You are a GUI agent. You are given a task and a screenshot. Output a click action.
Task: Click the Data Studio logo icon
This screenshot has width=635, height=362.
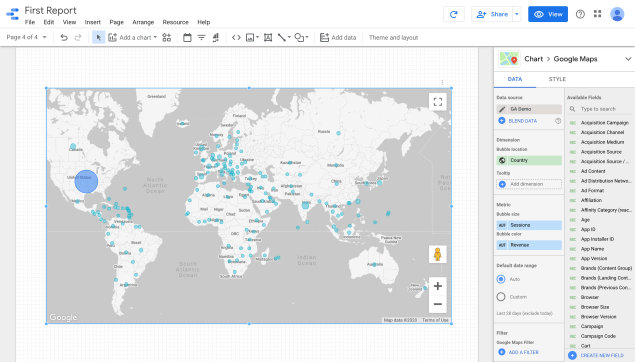coord(13,14)
